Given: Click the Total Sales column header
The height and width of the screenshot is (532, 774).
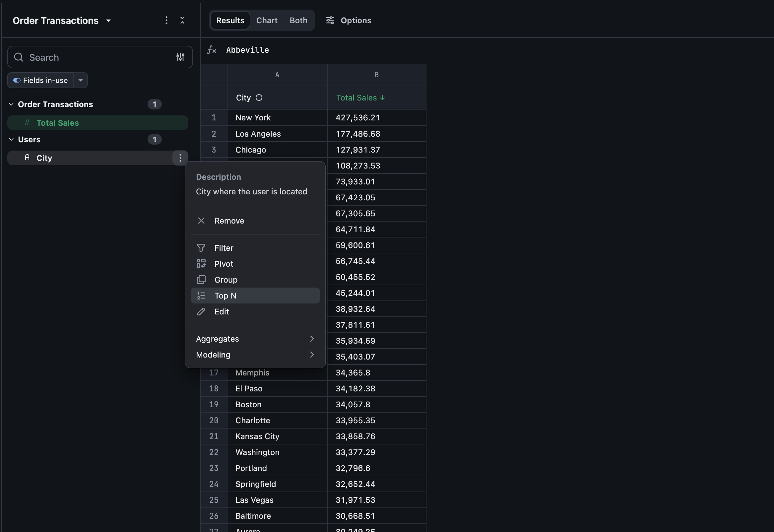Looking at the screenshot, I should (376, 98).
